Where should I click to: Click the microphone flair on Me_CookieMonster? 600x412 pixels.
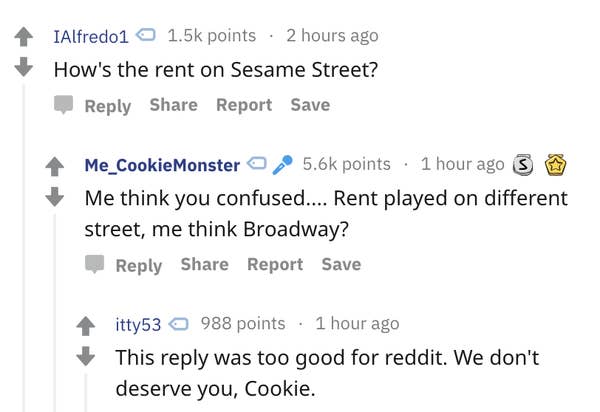tap(283, 165)
